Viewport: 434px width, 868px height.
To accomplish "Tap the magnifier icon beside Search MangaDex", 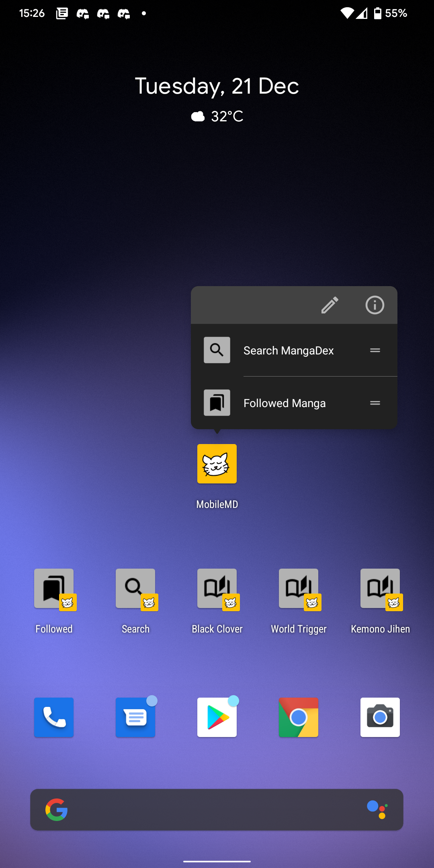I will (x=217, y=350).
